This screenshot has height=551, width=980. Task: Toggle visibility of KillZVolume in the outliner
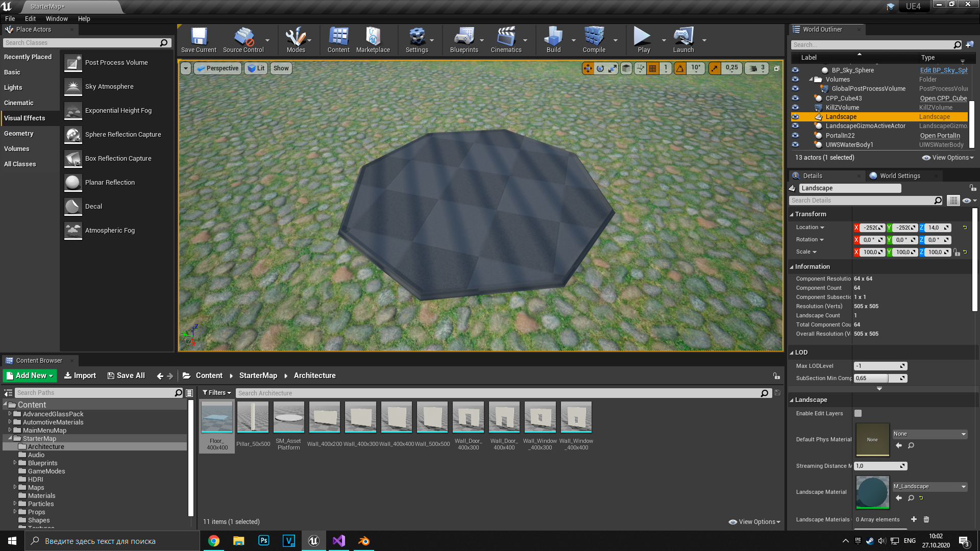[795, 108]
